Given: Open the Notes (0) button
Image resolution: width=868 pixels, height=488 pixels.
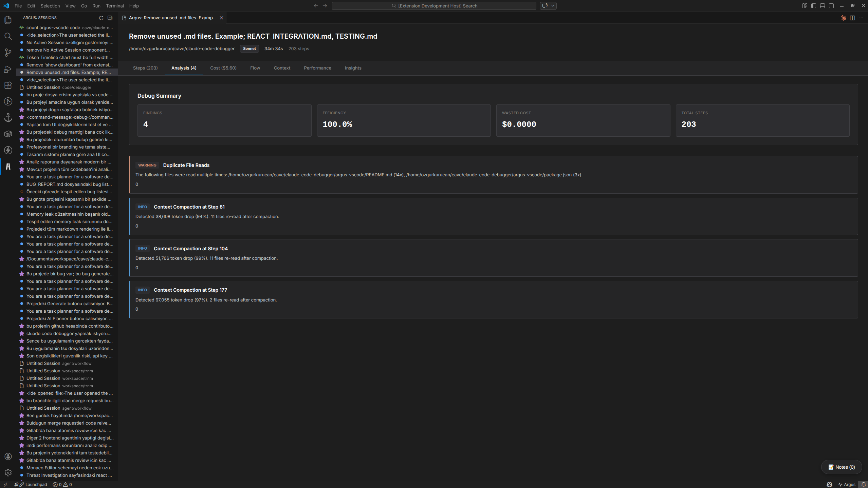Looking at the screenshot, I should (841, 467).
